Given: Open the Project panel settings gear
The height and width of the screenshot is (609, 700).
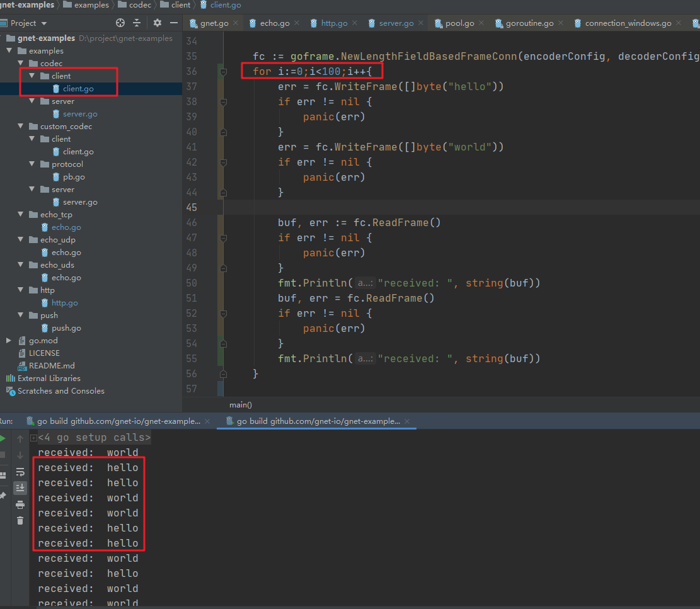Looking at the screenshot, I should [x=157, y=22].
